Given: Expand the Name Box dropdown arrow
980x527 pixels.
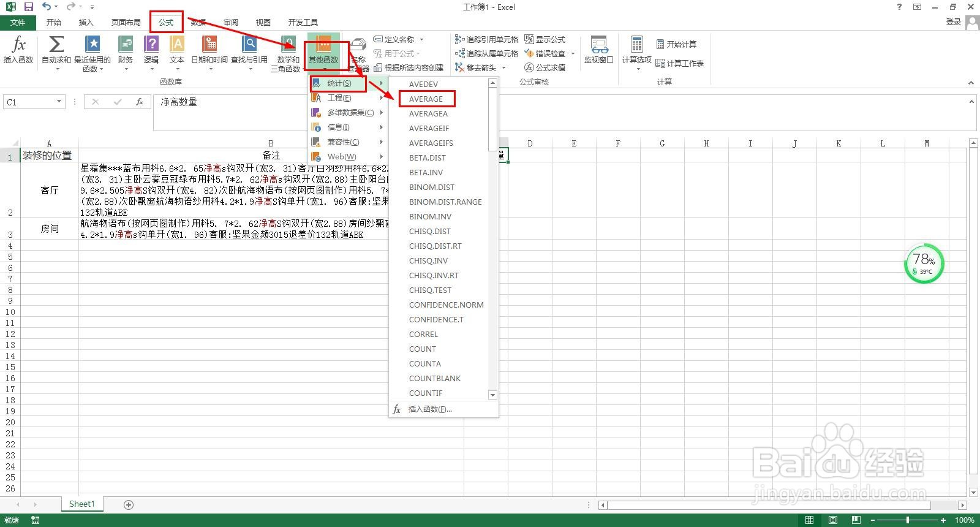Looking at the screenshot, I should (x=59, y=102).
